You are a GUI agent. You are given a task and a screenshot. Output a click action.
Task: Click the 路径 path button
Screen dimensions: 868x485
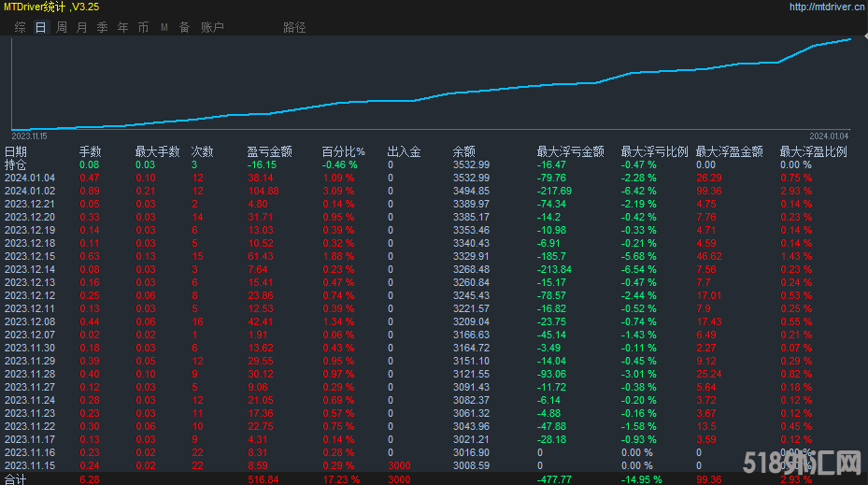pyautogui.click(x=293, y=27)
